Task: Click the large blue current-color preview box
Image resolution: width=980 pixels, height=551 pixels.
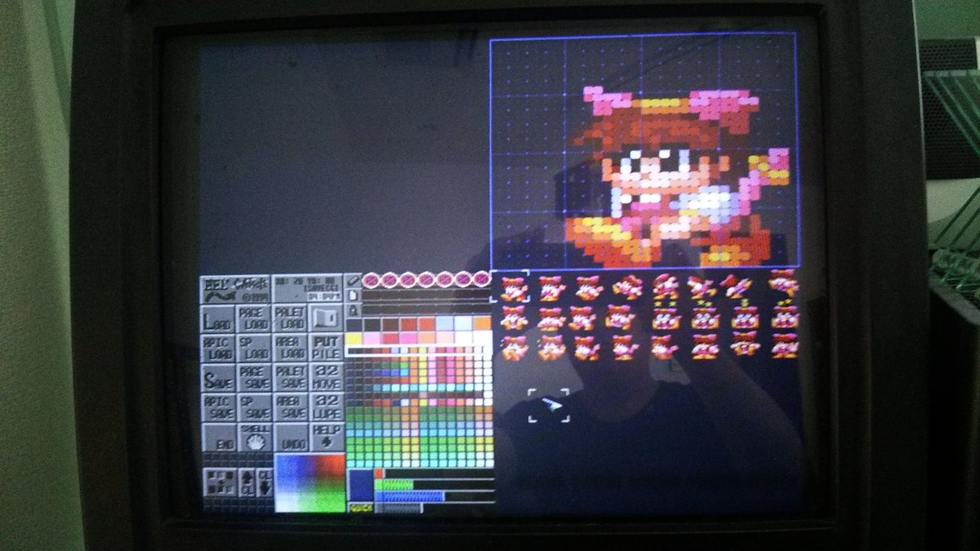Action: click(x=360, y=485)
